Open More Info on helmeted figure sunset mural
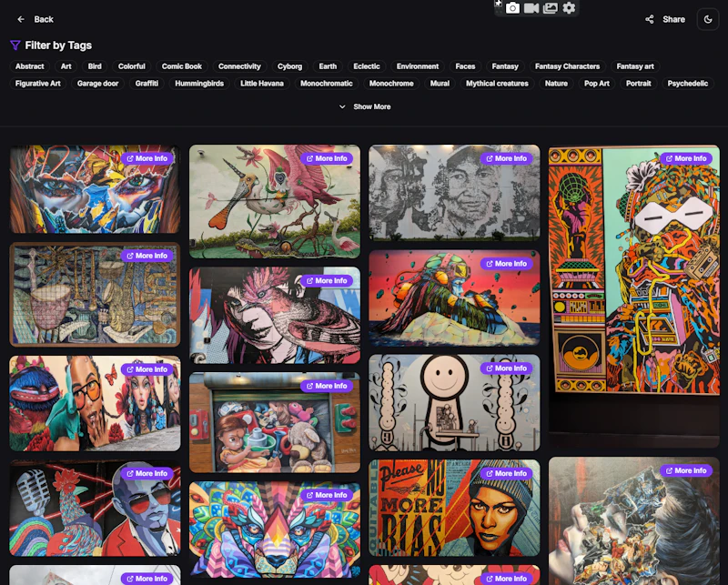Screen dimensions: 728x585 click(x=507, y=264)
